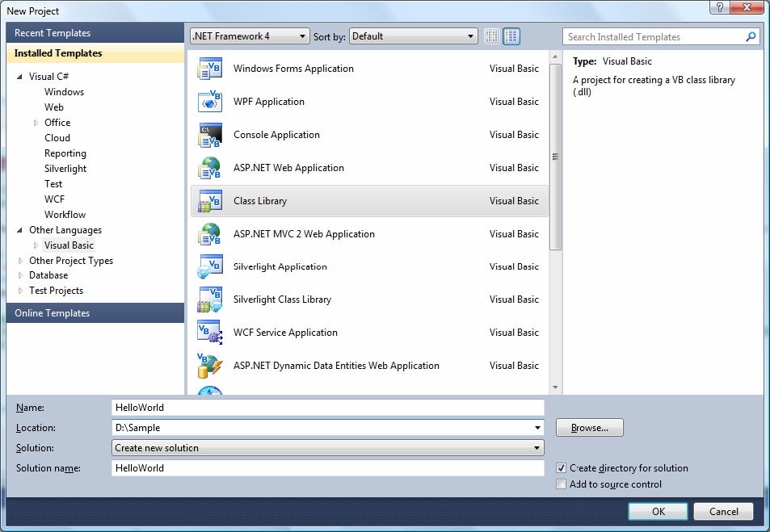Viewport: 770px width, 532px height.
Task: Click the Browse... button
Action: click(590, 428)
